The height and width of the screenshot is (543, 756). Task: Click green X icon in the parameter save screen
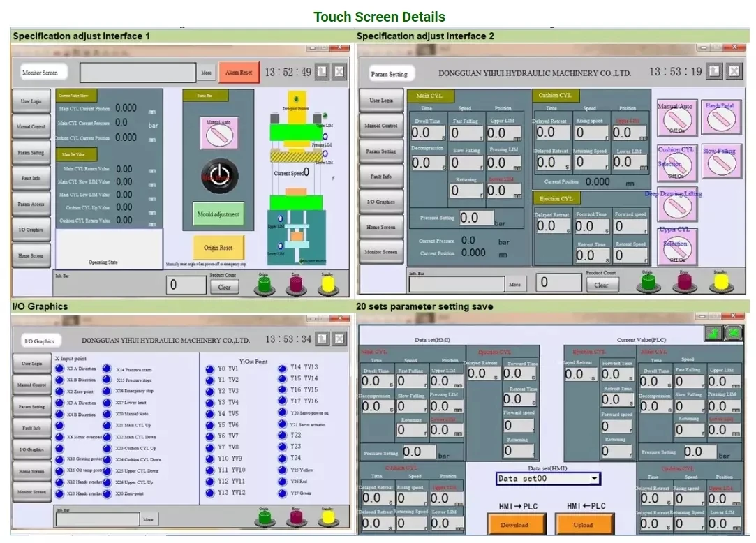tap(733, 333)
